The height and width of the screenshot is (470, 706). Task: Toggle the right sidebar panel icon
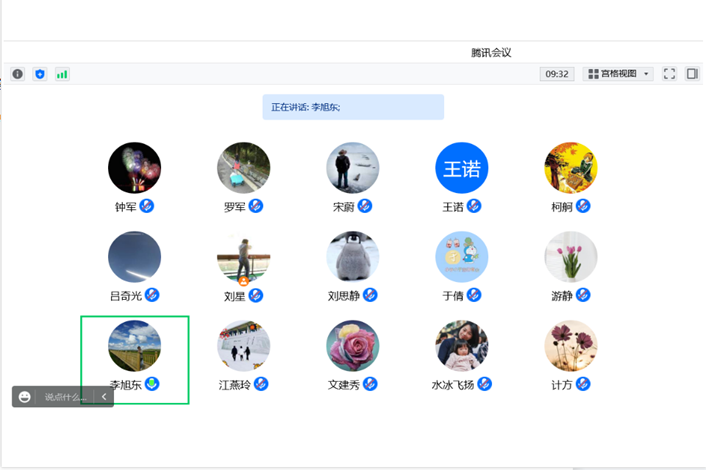pos(692,74)
